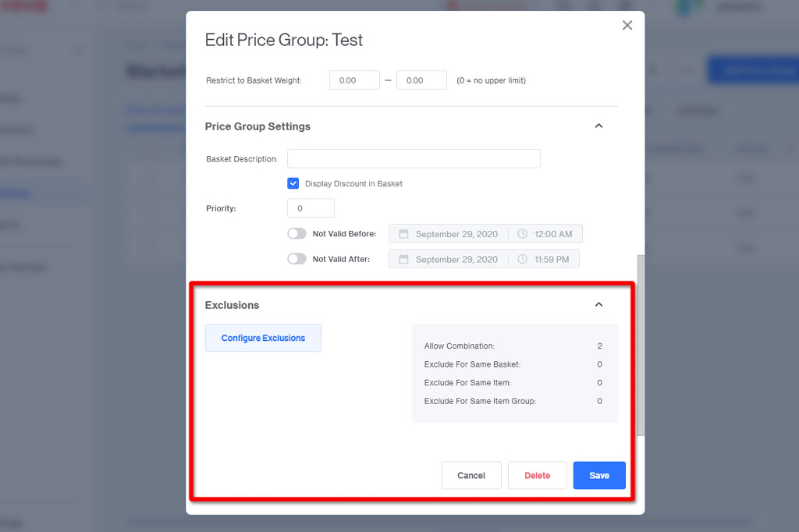Screen dimensions: 799x532
Task: Delete the Test price group
Action: pos(537,475)
